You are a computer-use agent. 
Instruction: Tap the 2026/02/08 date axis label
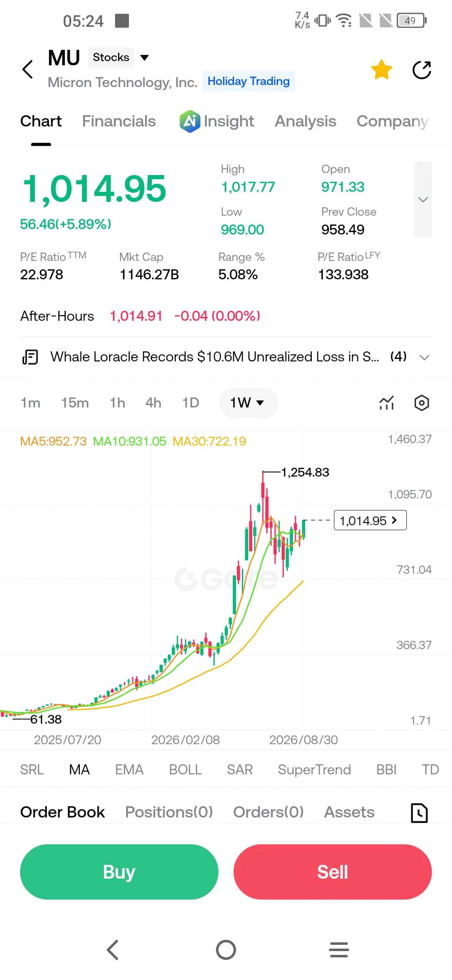click(x=185, y=740)
